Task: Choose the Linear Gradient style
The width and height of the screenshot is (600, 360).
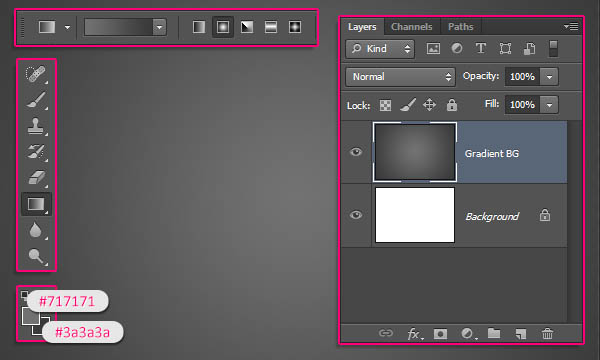Action: [x=199, y=27]
